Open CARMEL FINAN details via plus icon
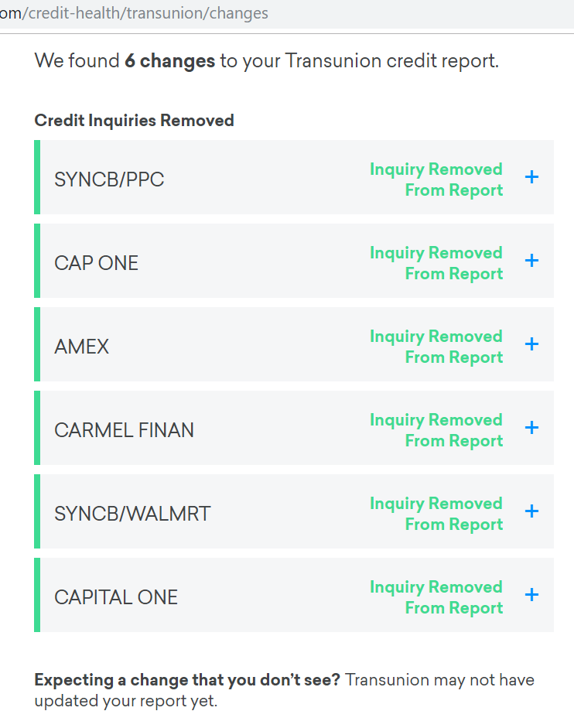Image resolution: width=574 pixels, height=728 pixels. (x=531, y=428)
